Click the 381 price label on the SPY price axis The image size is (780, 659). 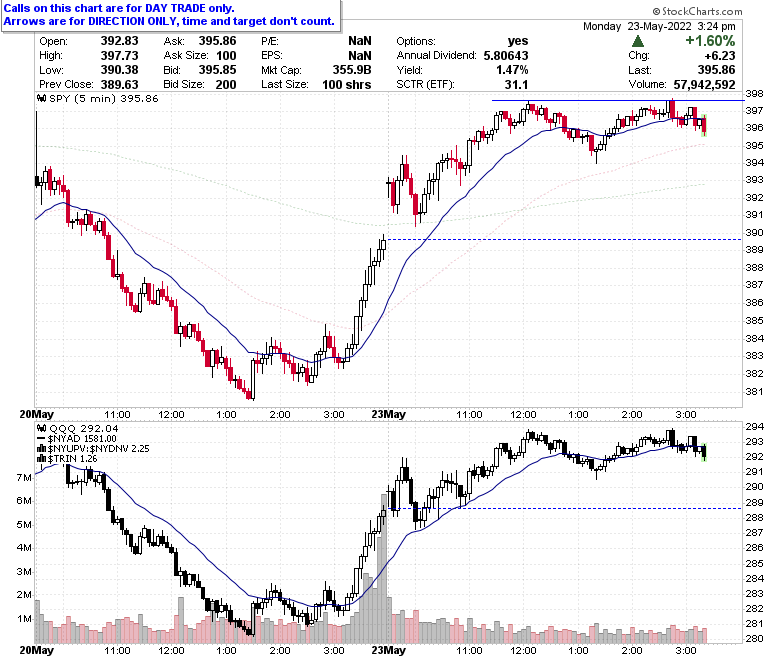(x=754, y=391)
